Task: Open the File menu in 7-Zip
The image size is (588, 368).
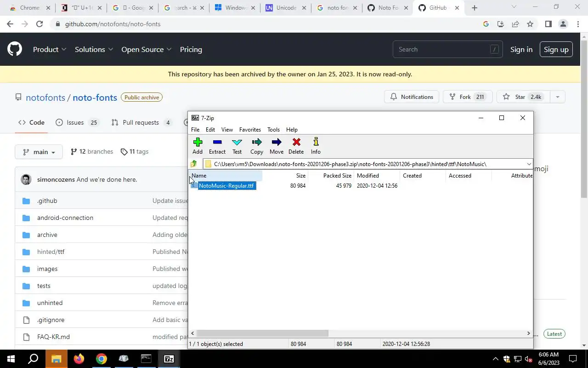Action: click(x=195, y=130)
